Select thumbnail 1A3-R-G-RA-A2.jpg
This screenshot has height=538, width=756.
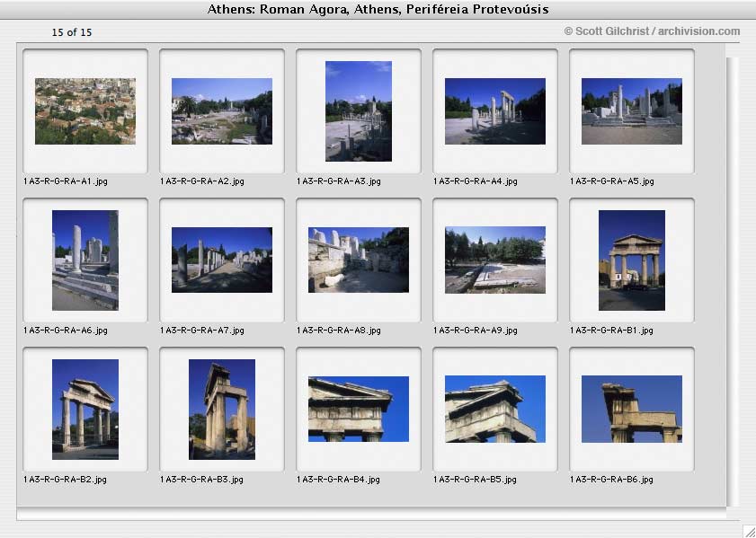[x=222, y=111]
